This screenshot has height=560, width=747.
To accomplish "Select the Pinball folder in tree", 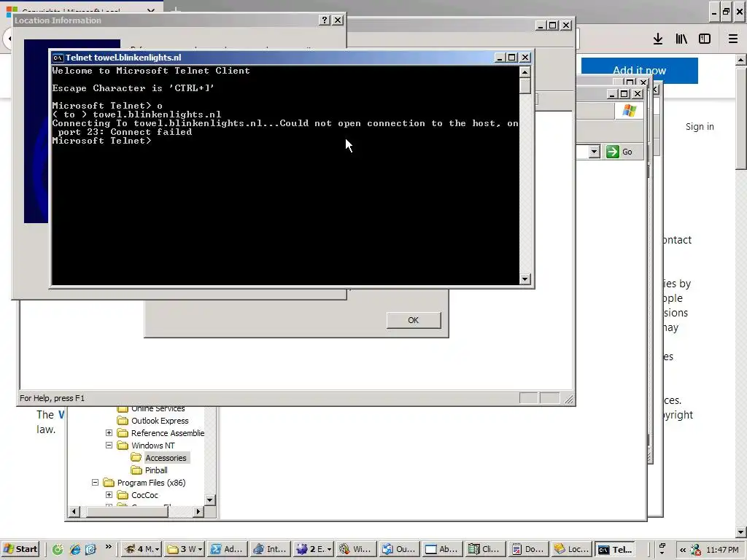I will tap(156, 470).
